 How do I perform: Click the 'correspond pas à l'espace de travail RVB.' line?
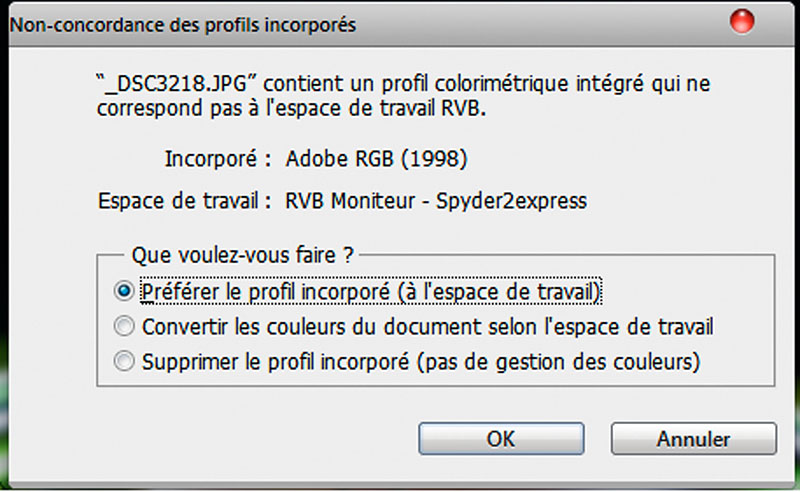pos(291,108)
